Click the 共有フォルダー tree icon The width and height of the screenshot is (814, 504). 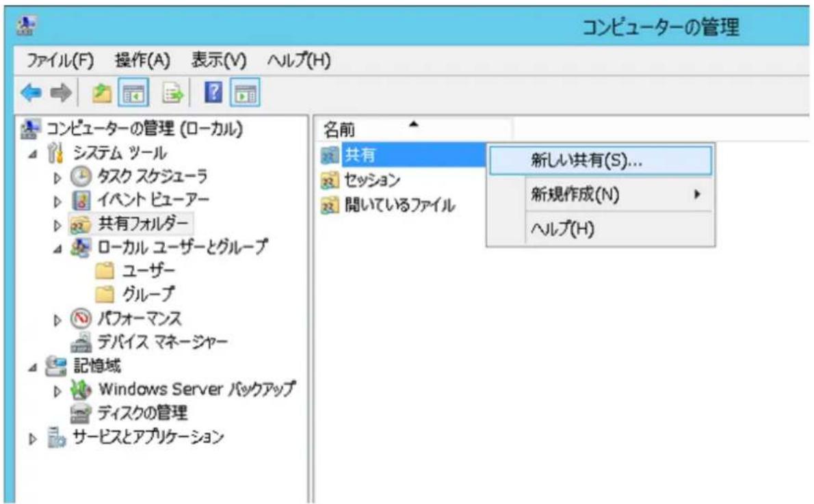click(x=81, y=225)
